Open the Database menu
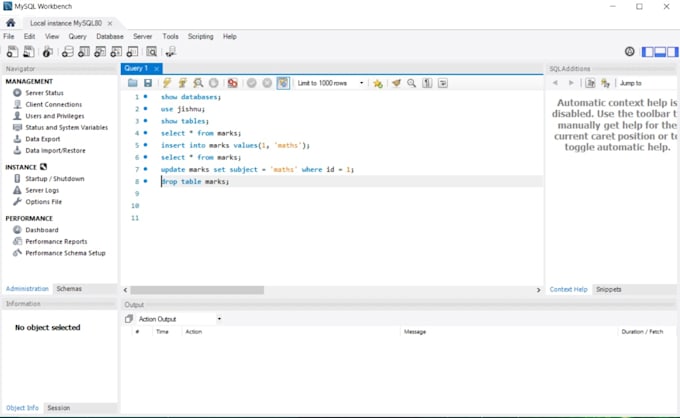The width and height of the screenshot is (680, 418). (110, 36)
